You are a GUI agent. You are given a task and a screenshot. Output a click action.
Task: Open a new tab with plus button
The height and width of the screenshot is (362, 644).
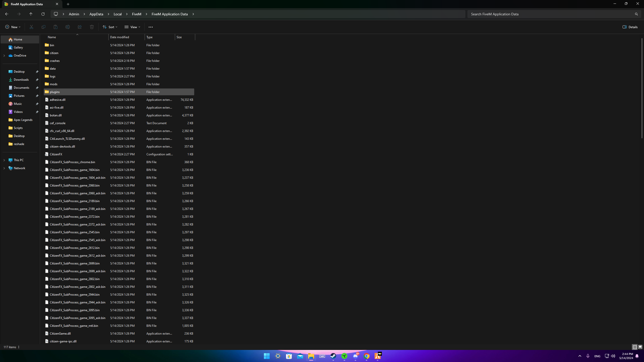coord(68,4)
